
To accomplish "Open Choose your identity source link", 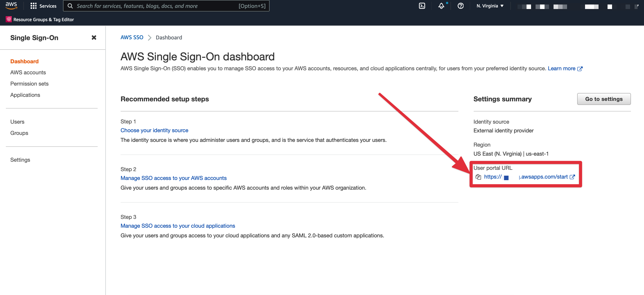I will [154, 130].
